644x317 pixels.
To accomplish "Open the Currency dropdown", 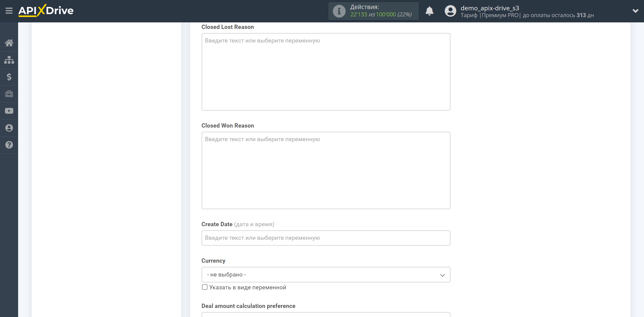I will coord(326,275).
